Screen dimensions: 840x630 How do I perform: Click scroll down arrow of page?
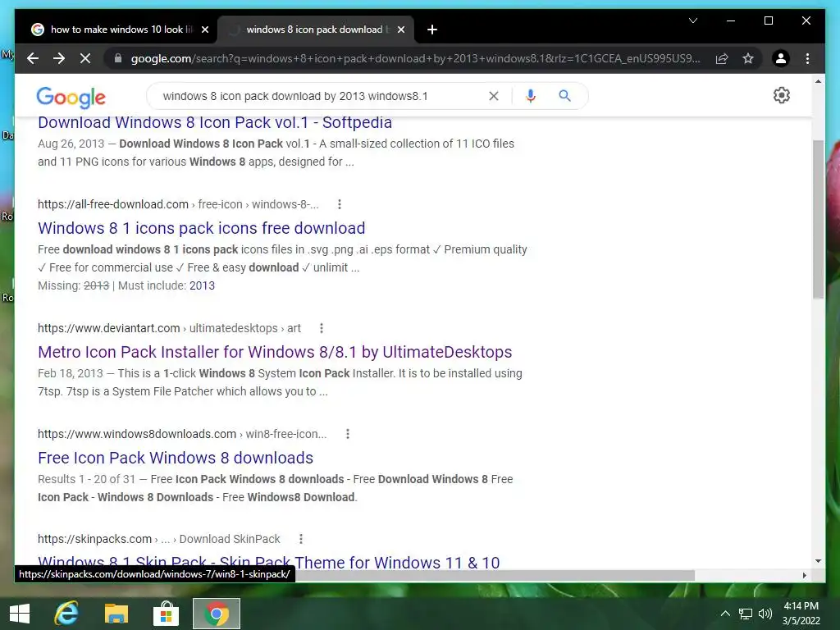pos(818,561)
